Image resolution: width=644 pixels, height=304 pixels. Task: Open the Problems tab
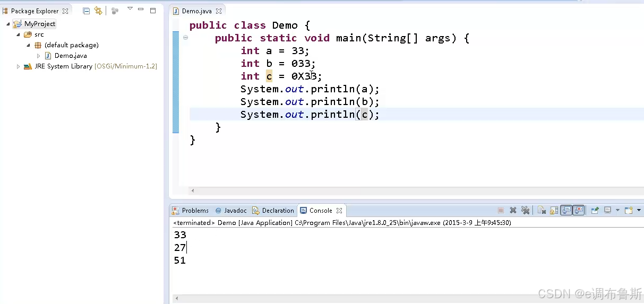pos(191,211)
